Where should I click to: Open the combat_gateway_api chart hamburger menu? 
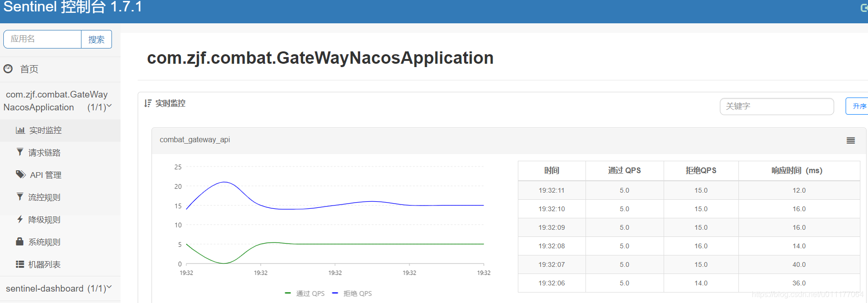click(850, 140)
